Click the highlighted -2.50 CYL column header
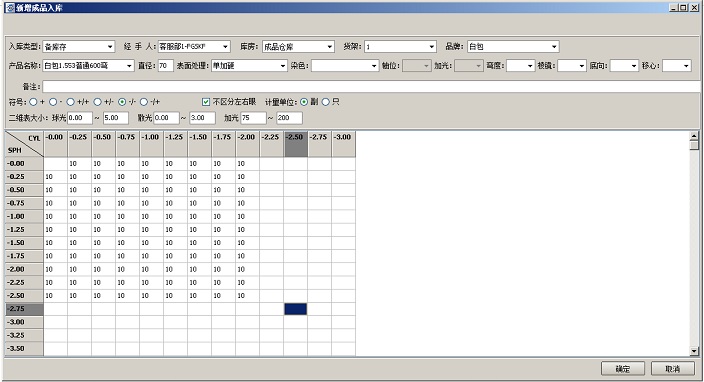The height and width of the screenshot is (382, 704). click(295, 144)
